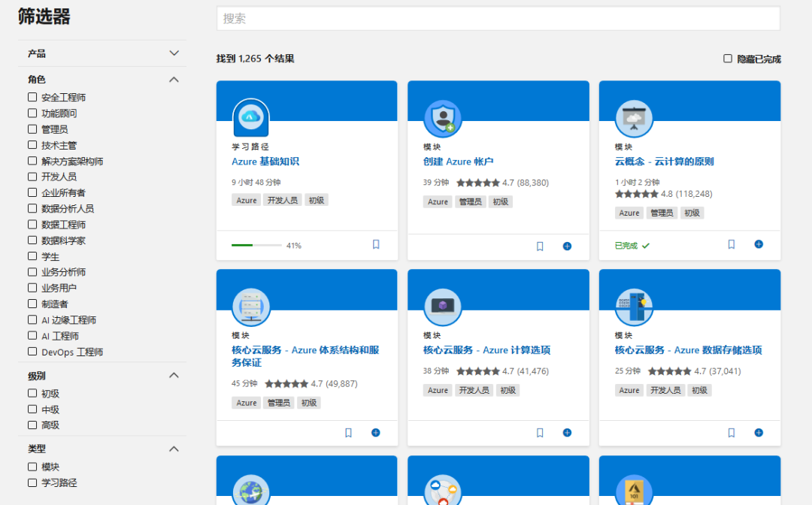
Task: Click '9 小时 48 分钟' duration text
Action: [x=256, y=182]
